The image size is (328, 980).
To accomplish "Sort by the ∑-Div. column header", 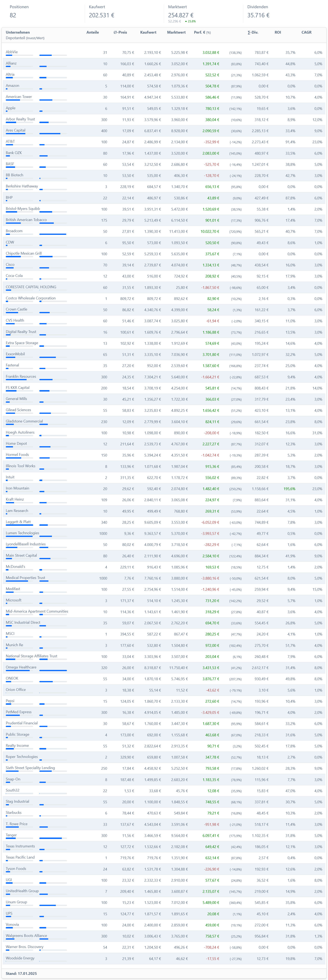I will point(253,32).
